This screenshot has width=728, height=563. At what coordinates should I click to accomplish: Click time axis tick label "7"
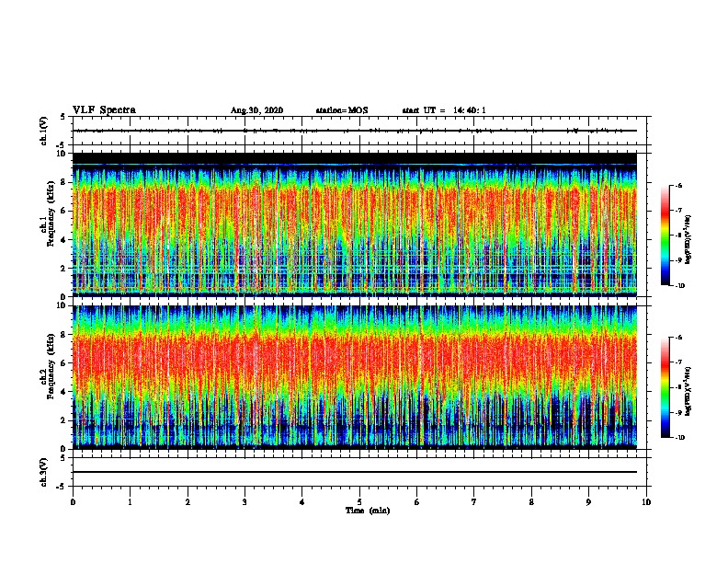(474, 502)
